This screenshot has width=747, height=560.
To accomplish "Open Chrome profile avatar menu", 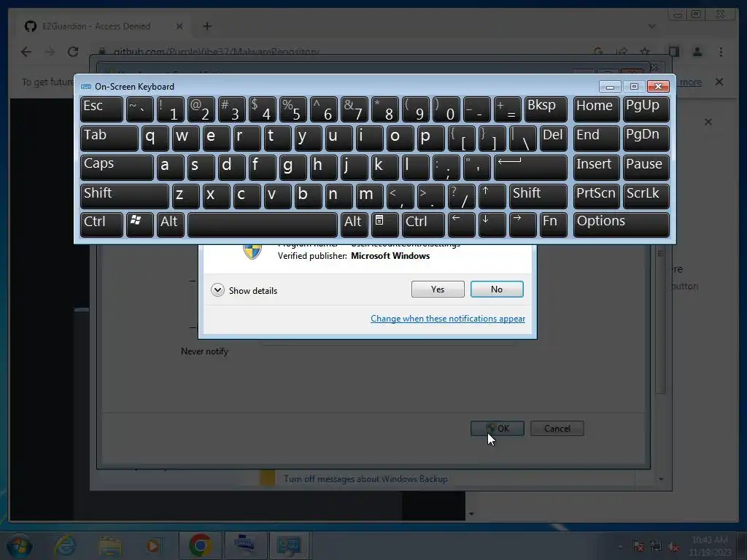I will (x=697, y=52).
